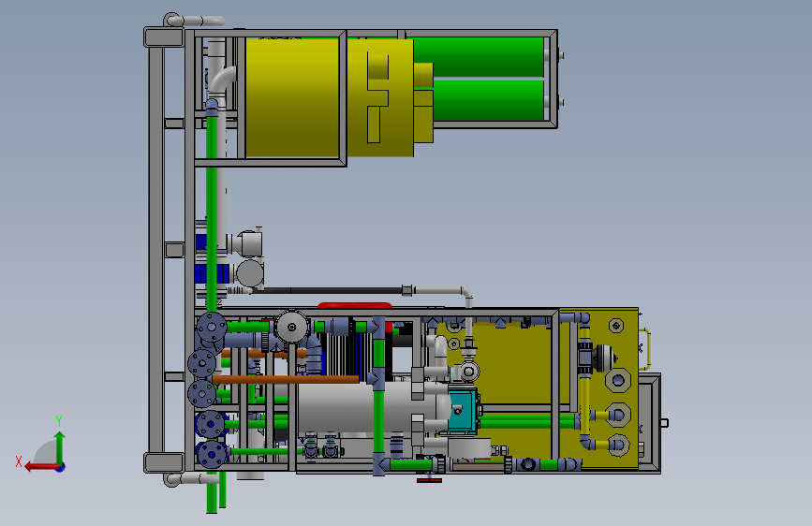Select the gray dome gauge on the yellow panel
Image resolution: width=812 pixels, height=526 pixels.
pos(604,358)
